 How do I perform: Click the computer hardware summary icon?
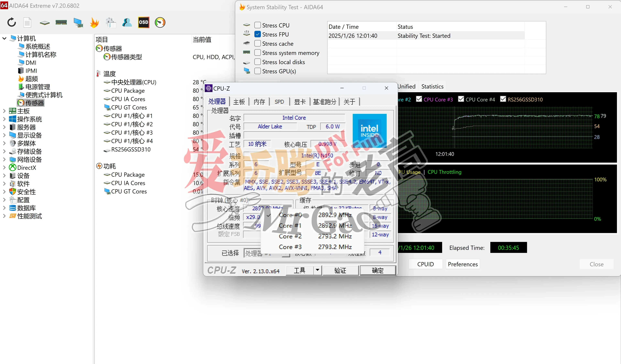pos(77,23)
